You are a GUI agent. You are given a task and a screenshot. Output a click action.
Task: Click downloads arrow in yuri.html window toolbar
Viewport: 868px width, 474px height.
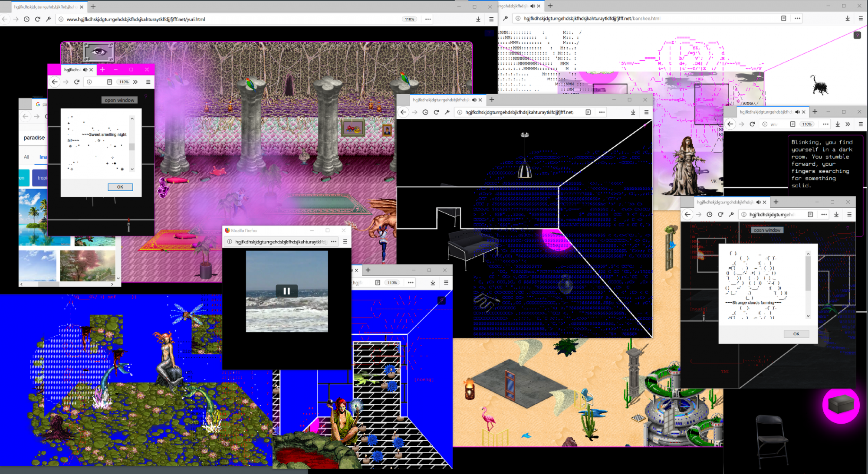coord(478,19)
